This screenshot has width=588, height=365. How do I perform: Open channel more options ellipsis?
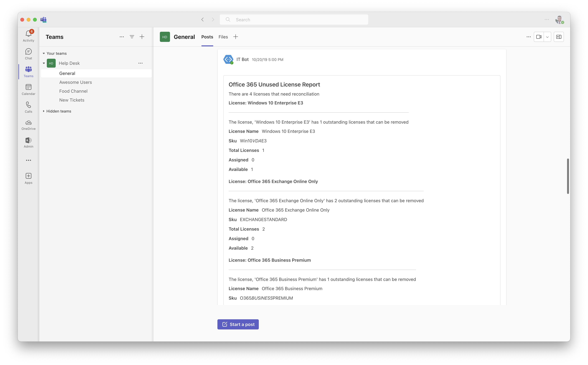(x=529, y=37)
